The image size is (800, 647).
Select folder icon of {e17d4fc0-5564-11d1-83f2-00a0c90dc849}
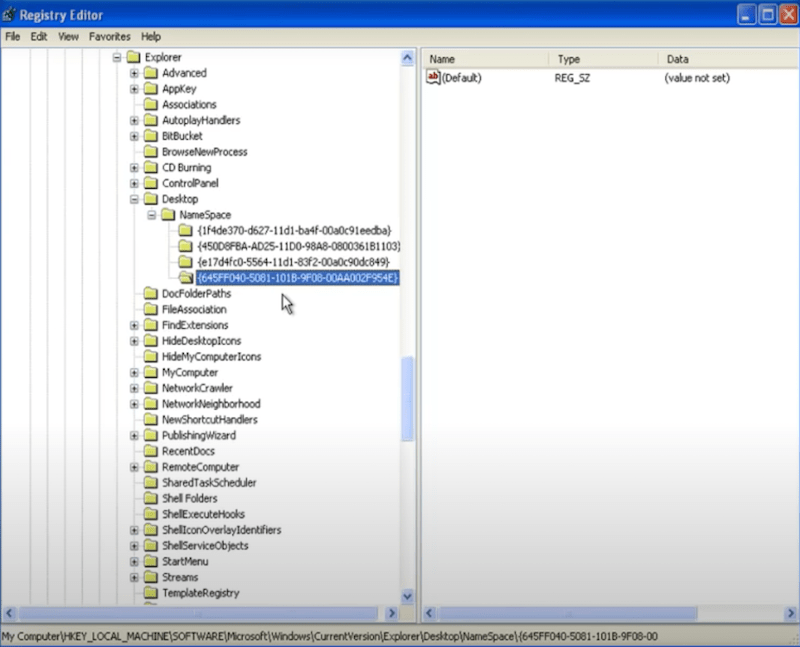tap(185, 262)
